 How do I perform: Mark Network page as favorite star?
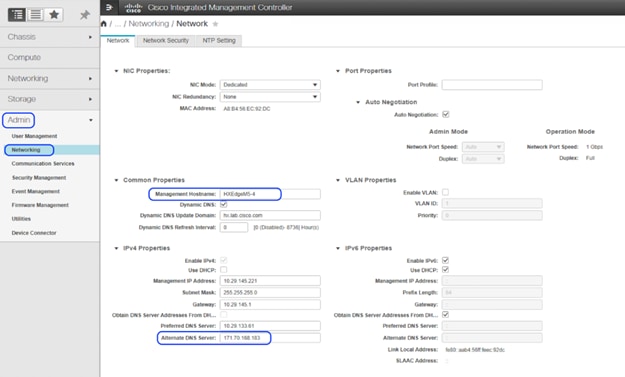[215, 24]
